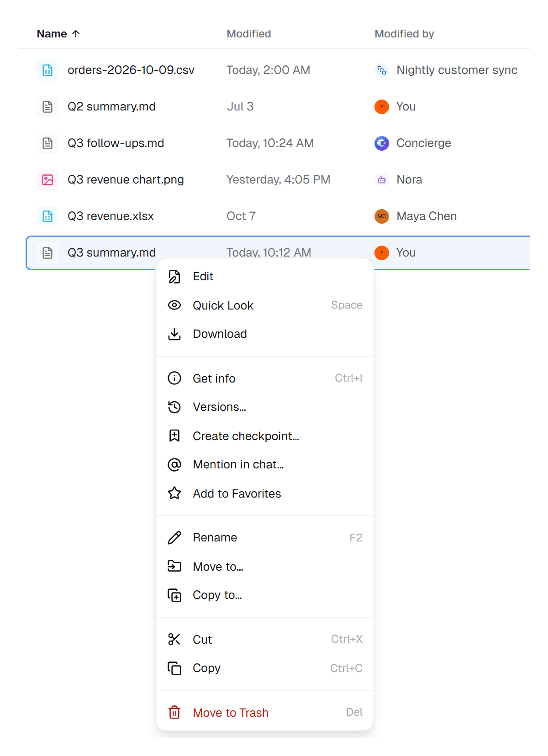Choose Mention in chat… option

pyautogui.click(x=265, y=465)
